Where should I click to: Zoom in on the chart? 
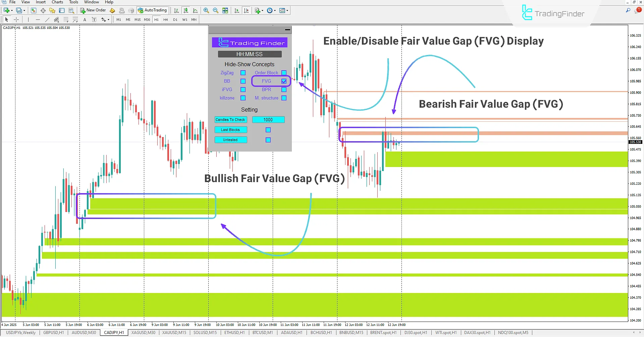coord(206,10)
